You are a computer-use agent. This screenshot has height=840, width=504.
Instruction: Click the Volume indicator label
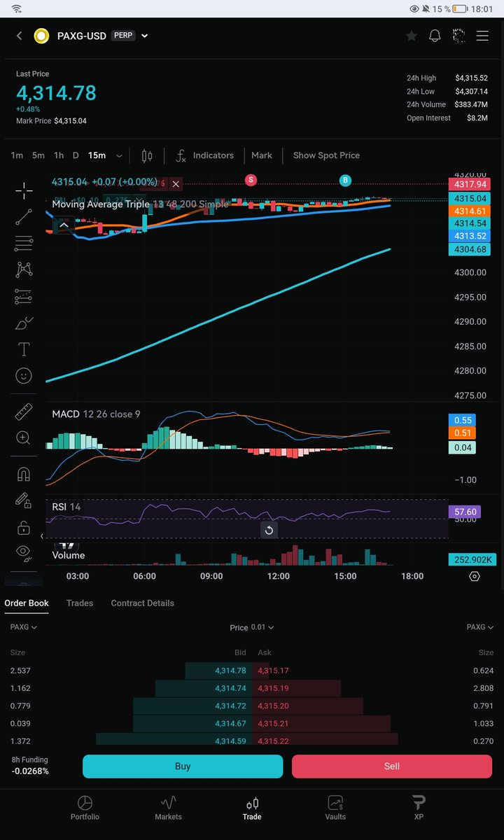[69, 555]
